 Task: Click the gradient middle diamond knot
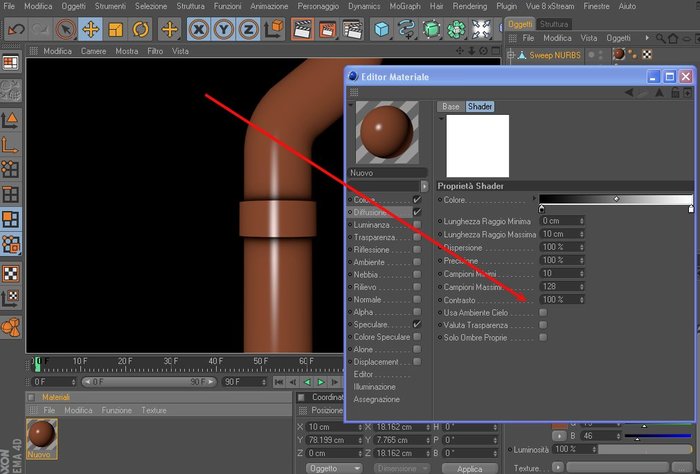point(616,199)
